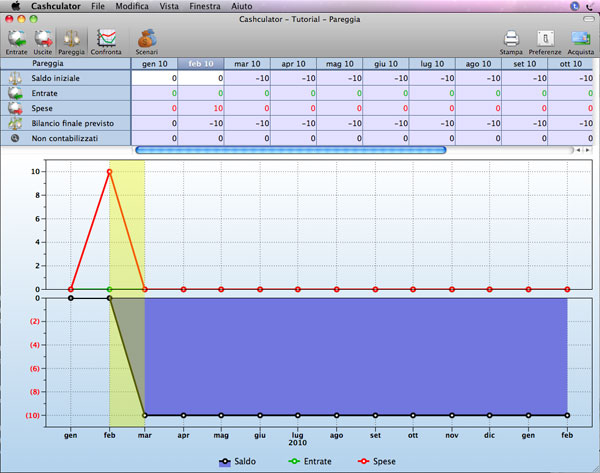Open the Vista menu

[170, 6]
